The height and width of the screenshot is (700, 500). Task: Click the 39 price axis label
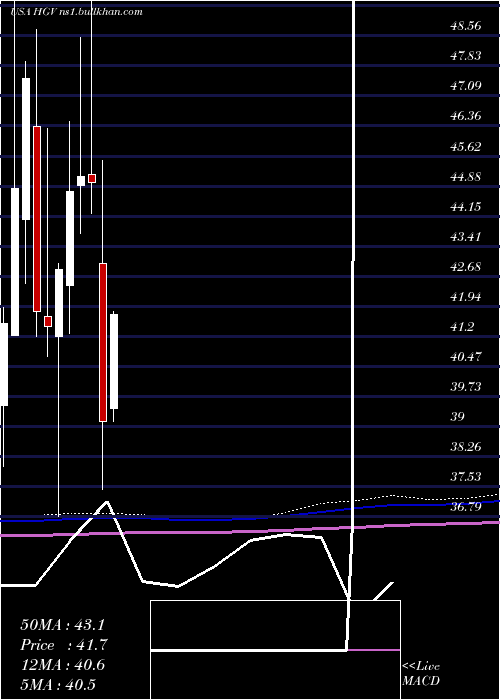pyautogui.click(x=458, y=417)
